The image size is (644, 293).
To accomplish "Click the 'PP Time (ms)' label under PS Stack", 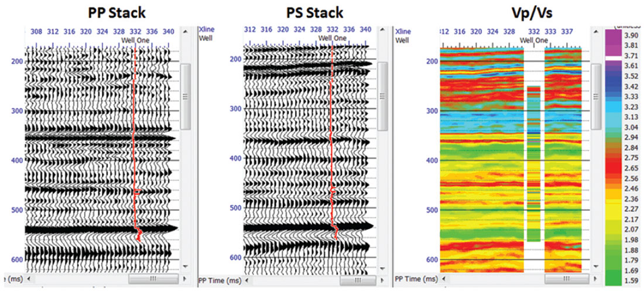I will coord(219,281).
